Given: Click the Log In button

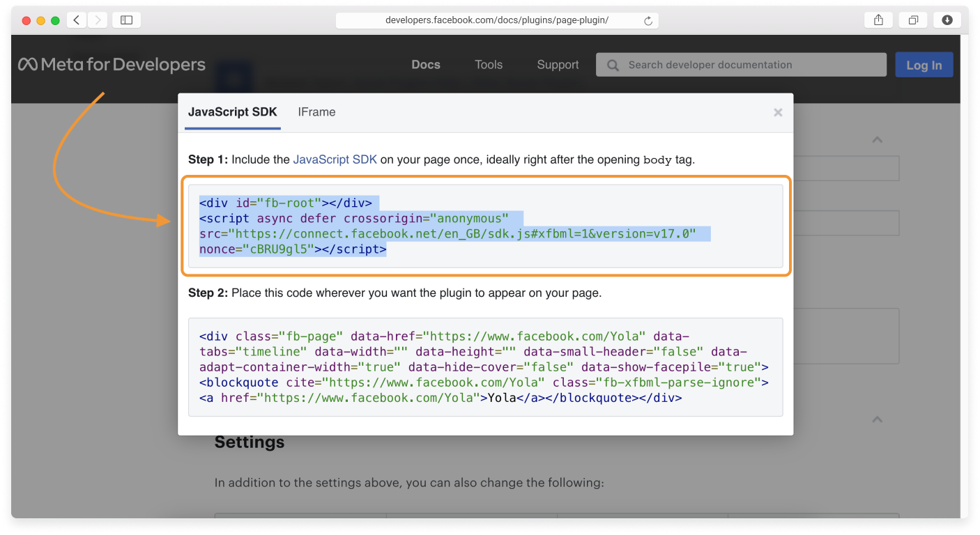Looking at the screenshot, I should coord(924,64).
